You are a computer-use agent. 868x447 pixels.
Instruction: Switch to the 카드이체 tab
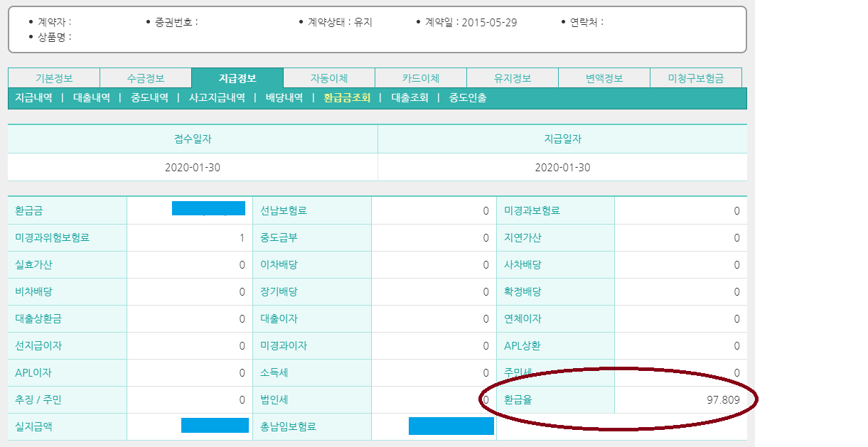coord(421,77)
